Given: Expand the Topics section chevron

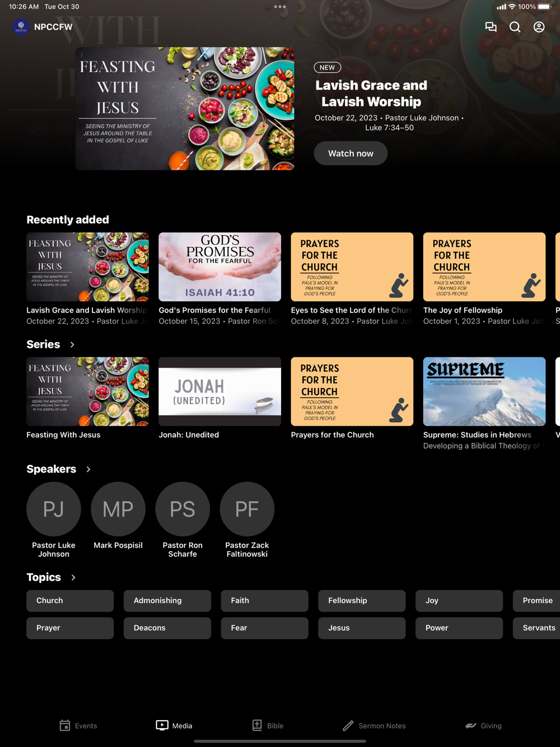Looking at the screenshot, I should [x=73, y=577].
